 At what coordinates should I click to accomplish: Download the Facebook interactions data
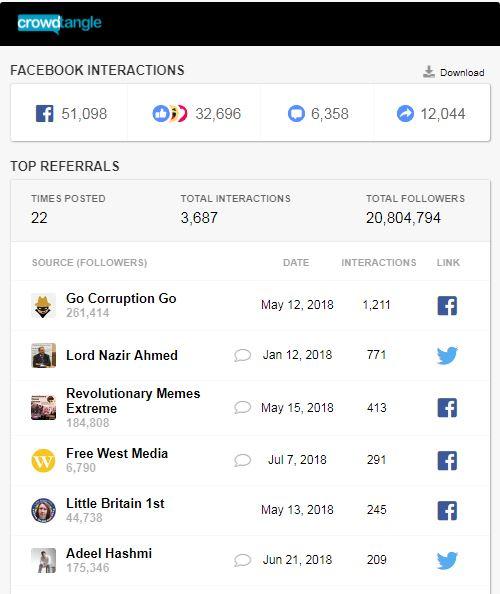[453, 72]
